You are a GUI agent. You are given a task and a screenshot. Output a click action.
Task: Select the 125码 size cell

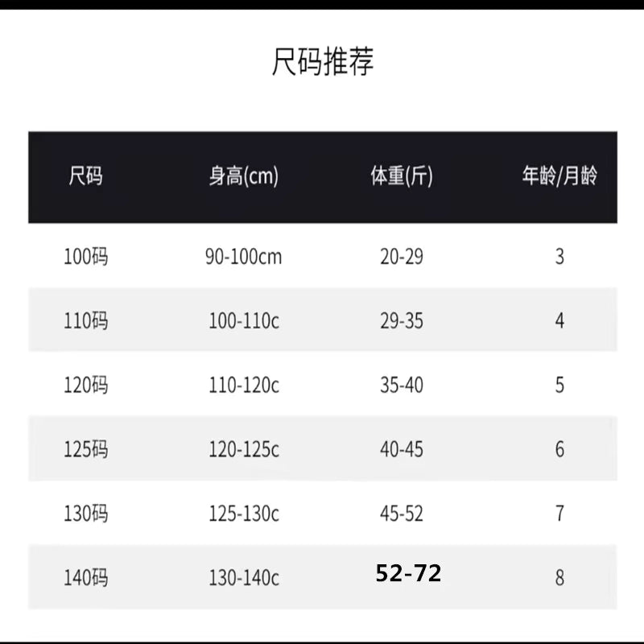[x=85, y=449]
